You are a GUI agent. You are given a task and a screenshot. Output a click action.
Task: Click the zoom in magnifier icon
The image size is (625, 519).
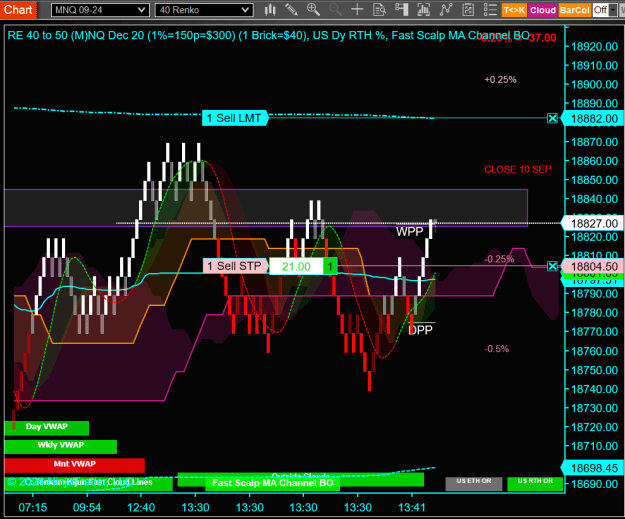point(313,10)
